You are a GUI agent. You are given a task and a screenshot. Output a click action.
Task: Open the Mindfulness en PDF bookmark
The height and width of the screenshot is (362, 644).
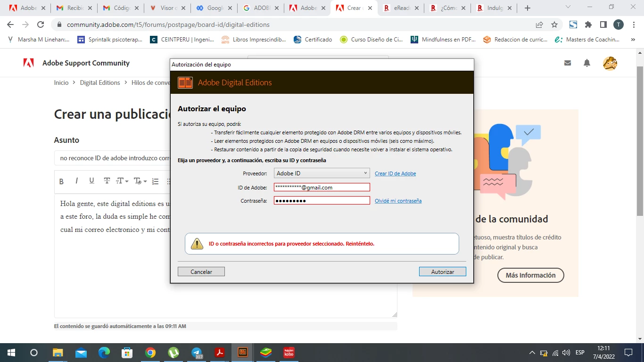tap(443, 40)
